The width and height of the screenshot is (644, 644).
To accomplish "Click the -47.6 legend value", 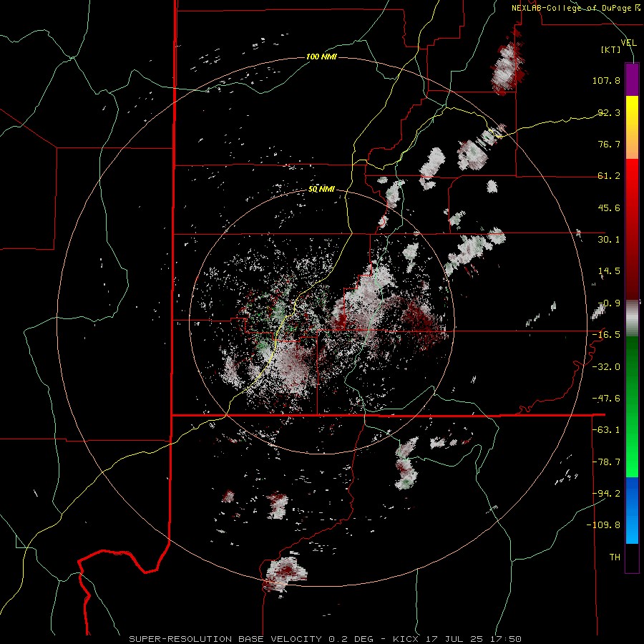I will click(x=606, y=399).
